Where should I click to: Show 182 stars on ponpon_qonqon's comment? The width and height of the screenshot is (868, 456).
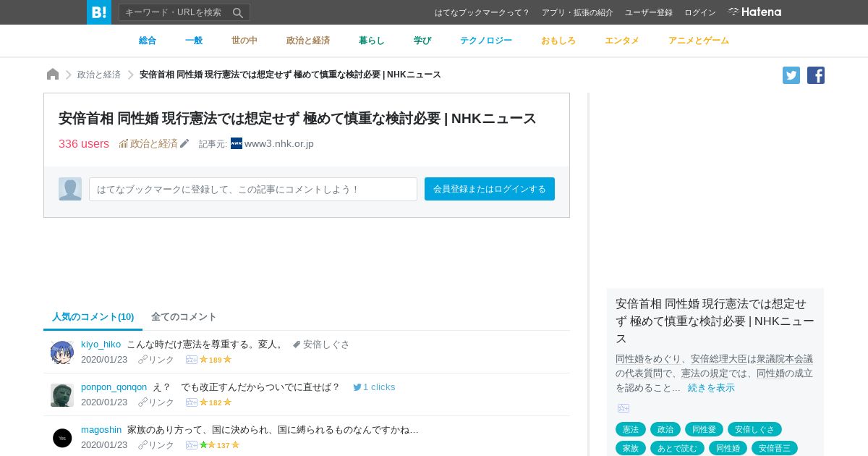click(216, 402)
